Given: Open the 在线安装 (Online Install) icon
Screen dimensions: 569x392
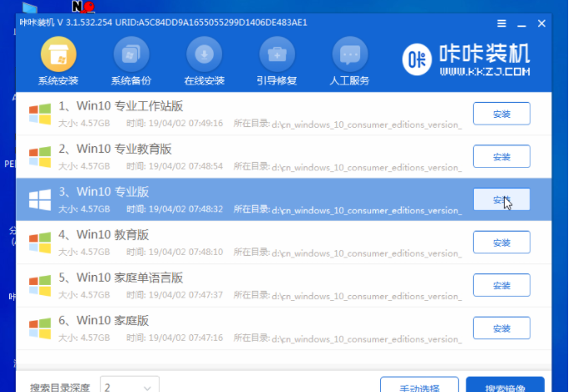Looking at the screenshot, I should coord(204,56).
